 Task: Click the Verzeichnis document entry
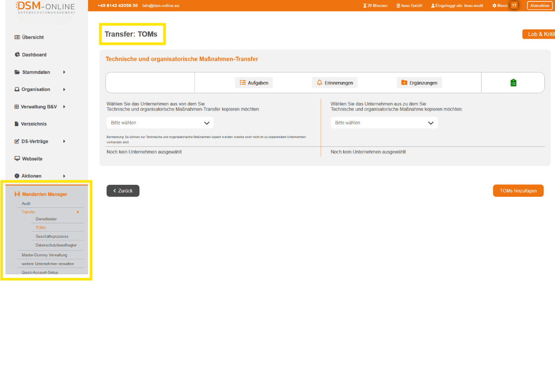(x=33, y=124)
